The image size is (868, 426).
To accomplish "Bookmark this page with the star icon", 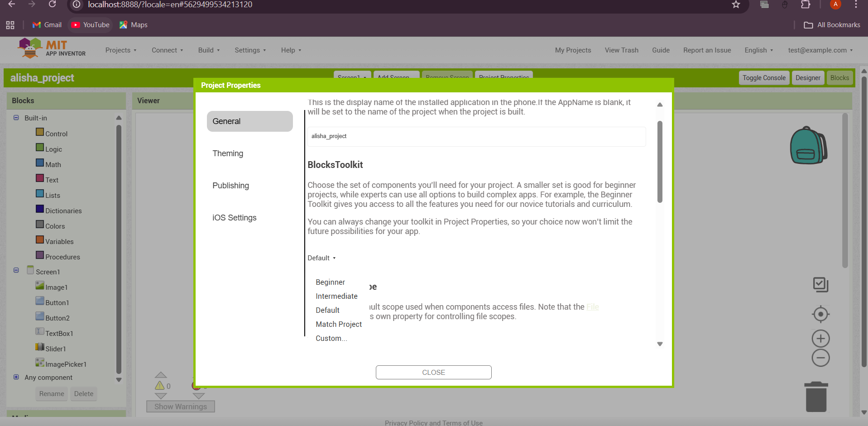I will [x=736, y=5].
